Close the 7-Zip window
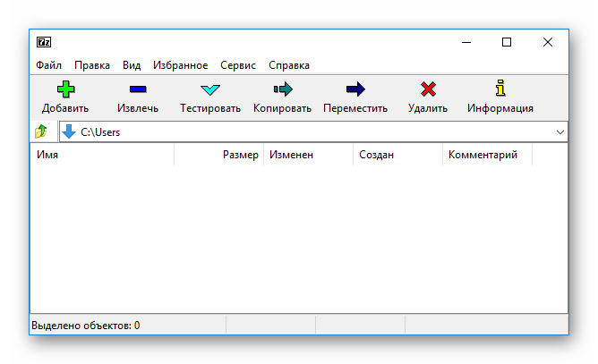598x364 pixels. 548,42
